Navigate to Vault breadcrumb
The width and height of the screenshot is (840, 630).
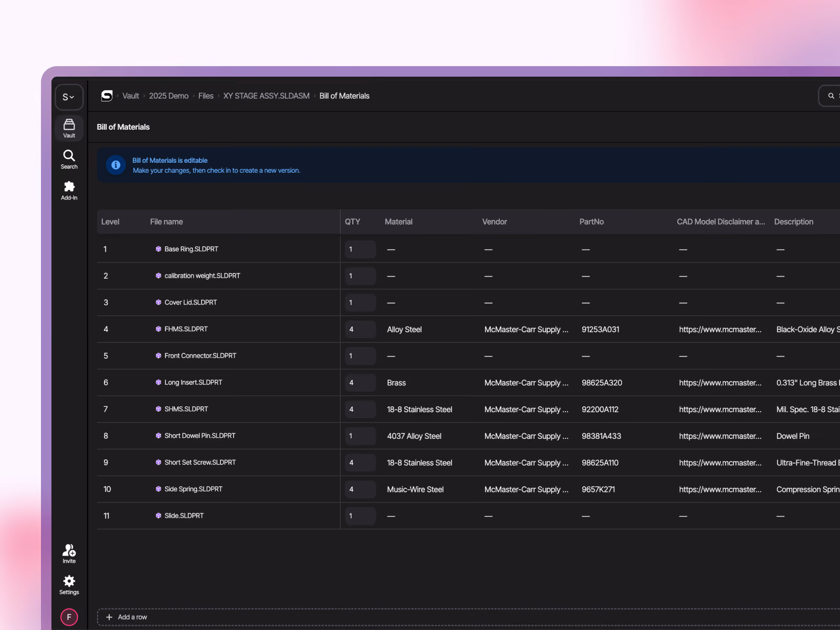click(131, 96)
